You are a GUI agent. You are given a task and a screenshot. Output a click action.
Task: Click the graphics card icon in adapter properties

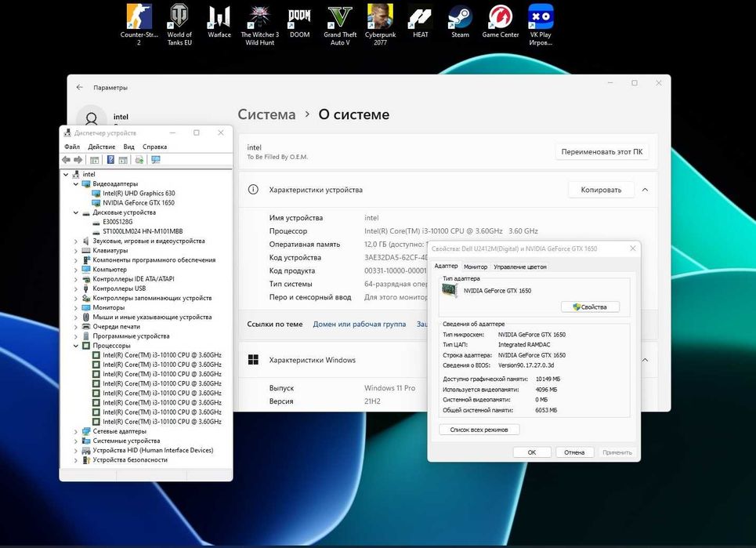click(x=450, y=290)
